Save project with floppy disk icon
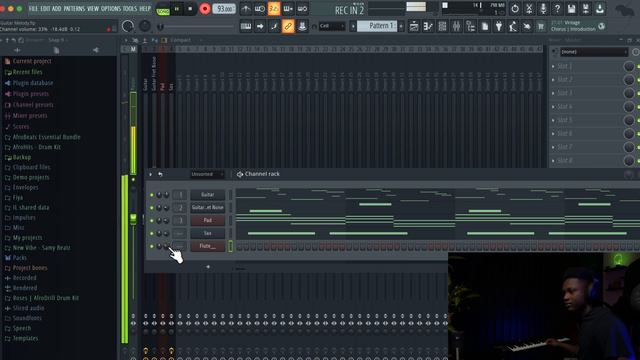The width and height of the screenshot is (640, 360). point(571,9)
